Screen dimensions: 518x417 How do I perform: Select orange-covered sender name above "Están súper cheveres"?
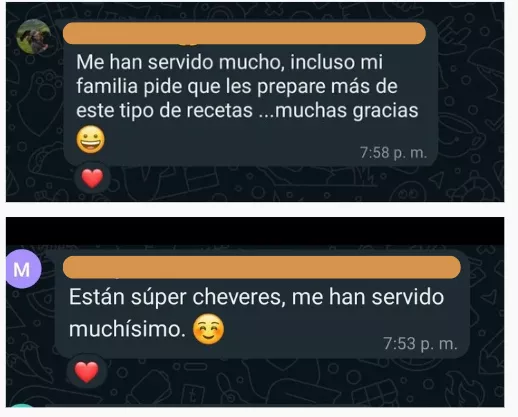262,267
